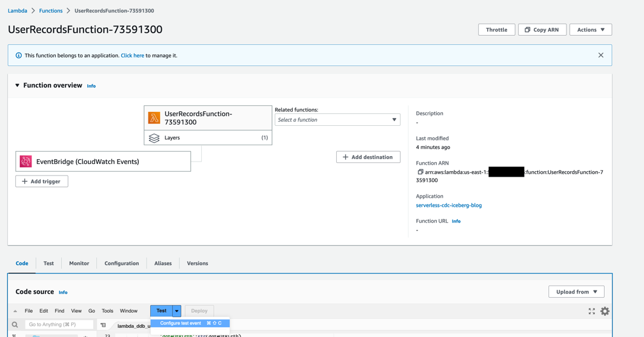This screenshot has height=337, width=644.
Task: Click the tab list icon beside lambda_ddb tab
Action: coord(103,325)
